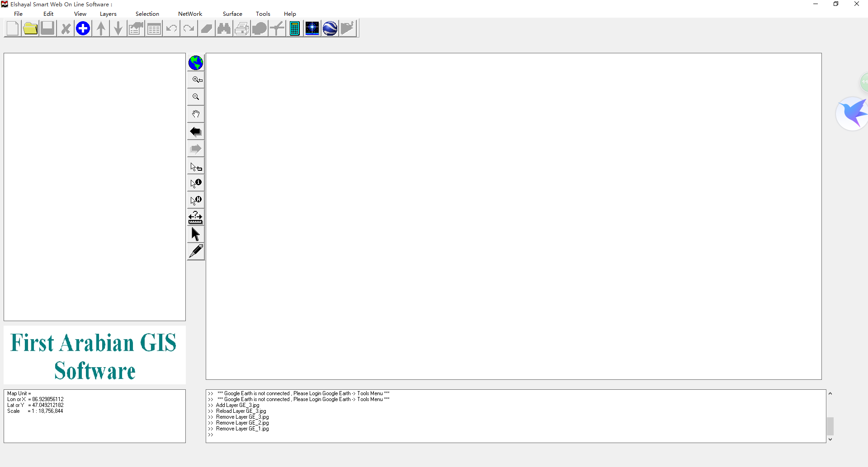Click the 'Reload Layer GE_3.jpg' log line

[x=241, y=411]
